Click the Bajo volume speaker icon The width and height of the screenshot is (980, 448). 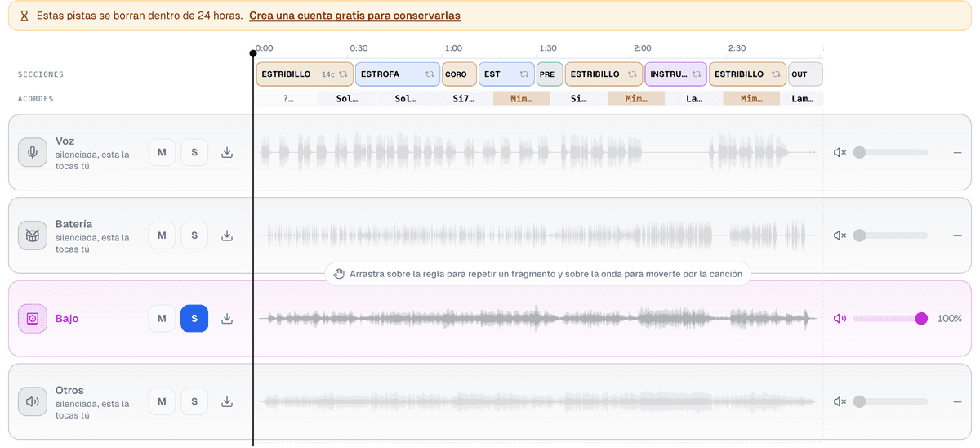click(x=840, y=319)
